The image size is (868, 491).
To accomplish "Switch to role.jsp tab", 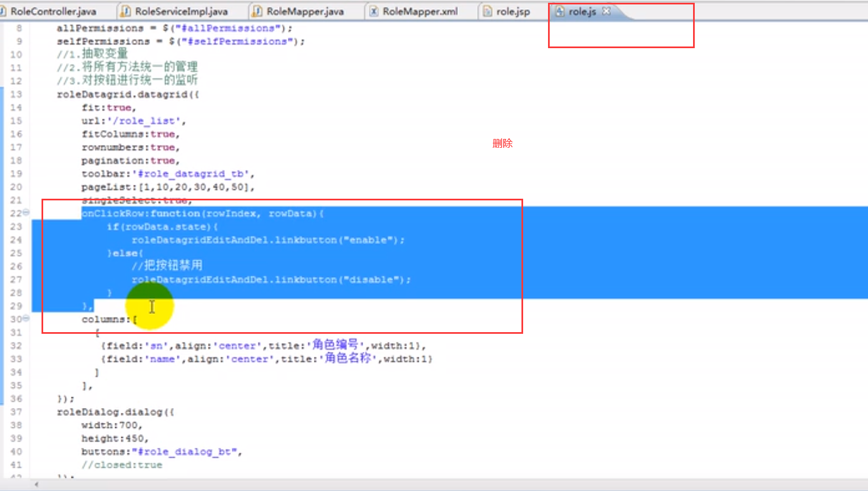I will pos(513,11).
